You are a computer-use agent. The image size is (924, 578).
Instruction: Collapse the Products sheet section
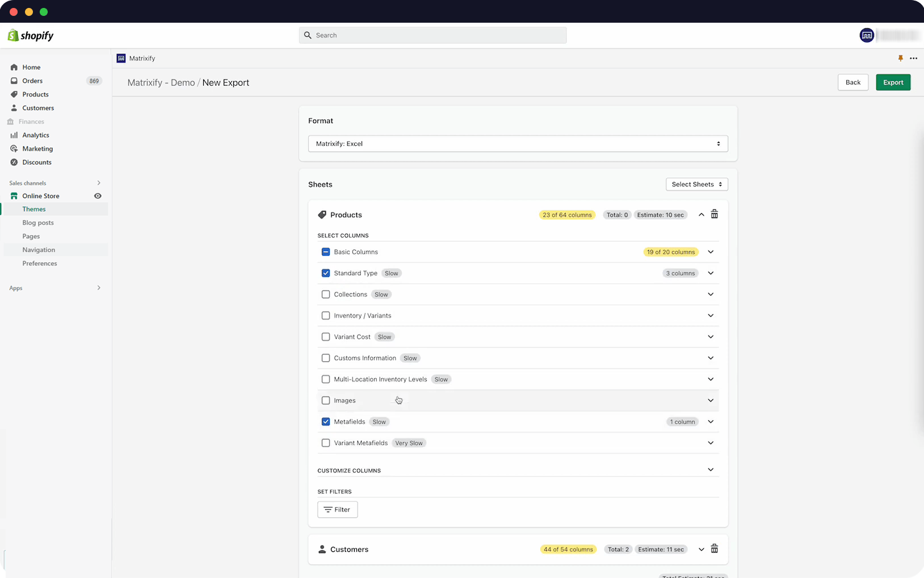point(702,215)
